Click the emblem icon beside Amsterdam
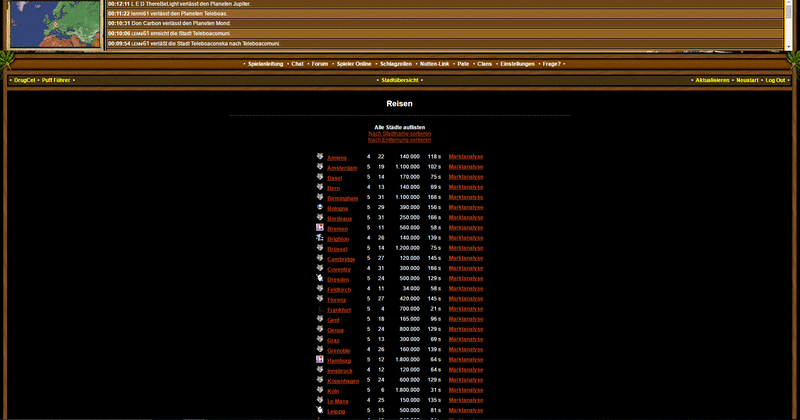The width and height of the screenshot is (800, 420). click(x=320, y=166)
